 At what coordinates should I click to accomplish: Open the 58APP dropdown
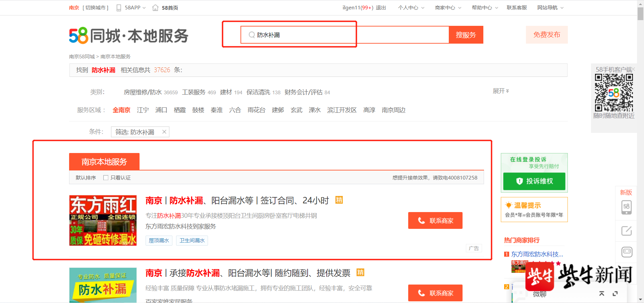pyautogui.click(x=135, y=8)
